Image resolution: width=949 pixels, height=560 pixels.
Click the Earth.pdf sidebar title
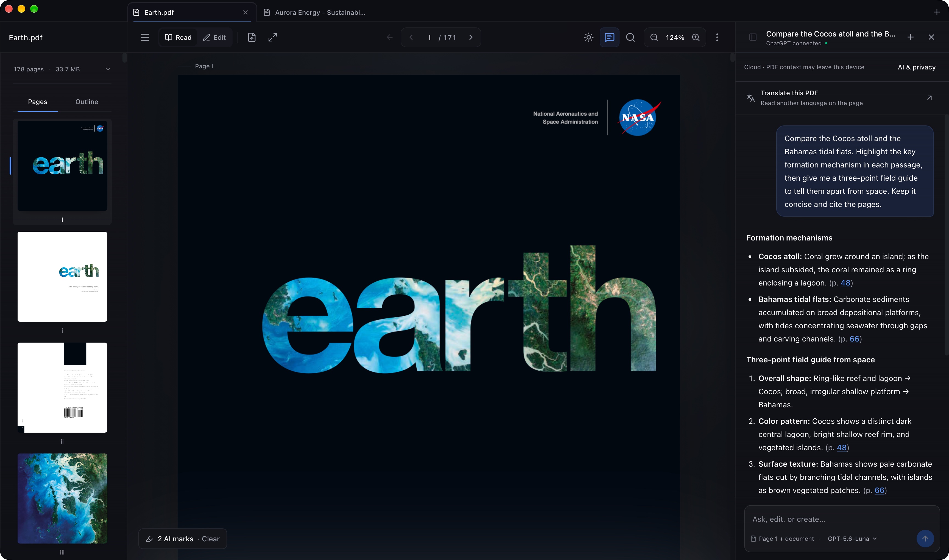(26, 38)
